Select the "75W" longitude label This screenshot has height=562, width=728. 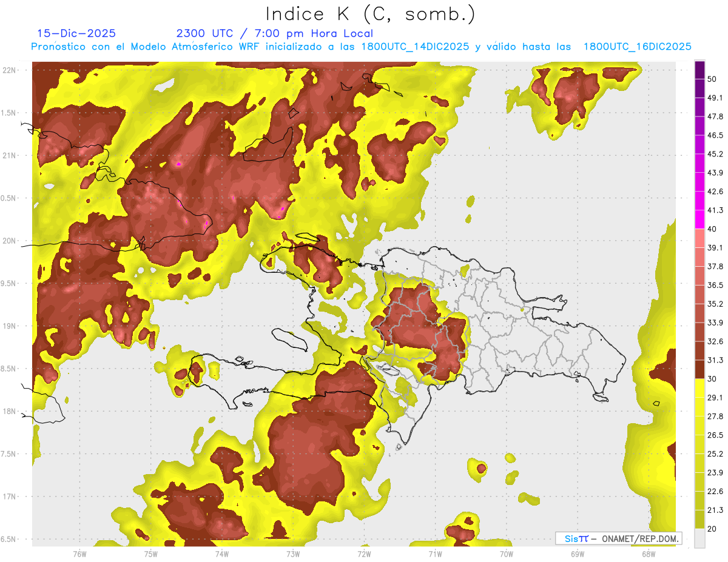pos(150,554)
